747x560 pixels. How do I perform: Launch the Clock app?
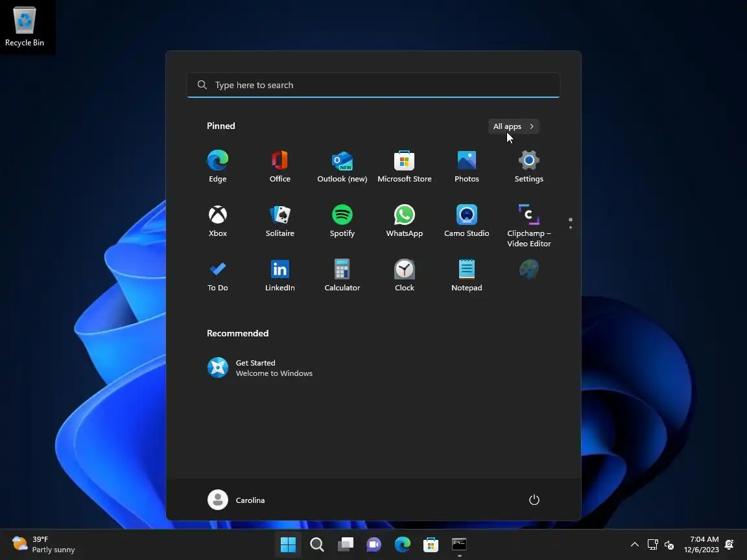coord(405,275)
